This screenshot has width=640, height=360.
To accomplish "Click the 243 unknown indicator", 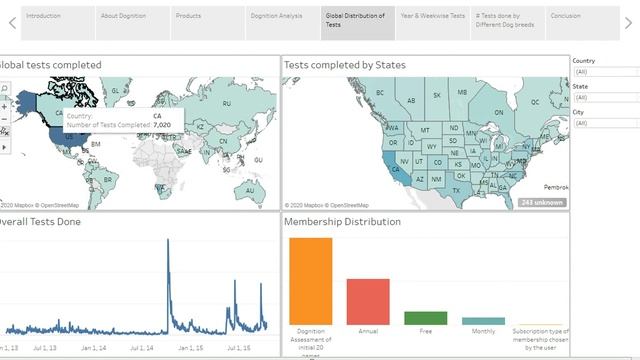I will pos(542,202).
